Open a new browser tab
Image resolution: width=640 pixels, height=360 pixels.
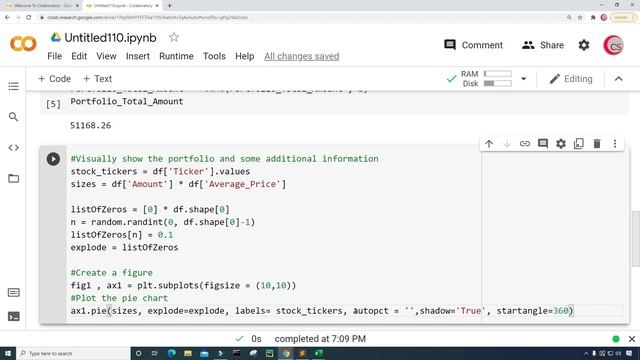pyautogui.click(x=169, y=6)
